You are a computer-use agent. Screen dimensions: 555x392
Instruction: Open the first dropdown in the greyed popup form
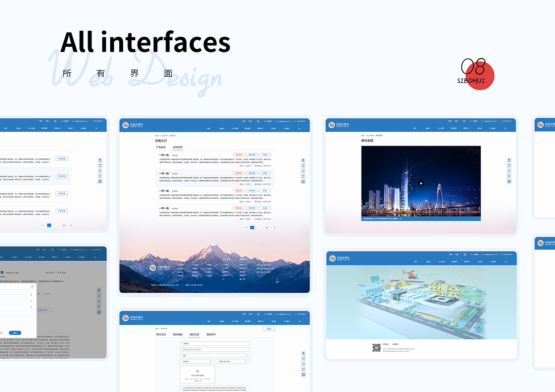[16, 295]
